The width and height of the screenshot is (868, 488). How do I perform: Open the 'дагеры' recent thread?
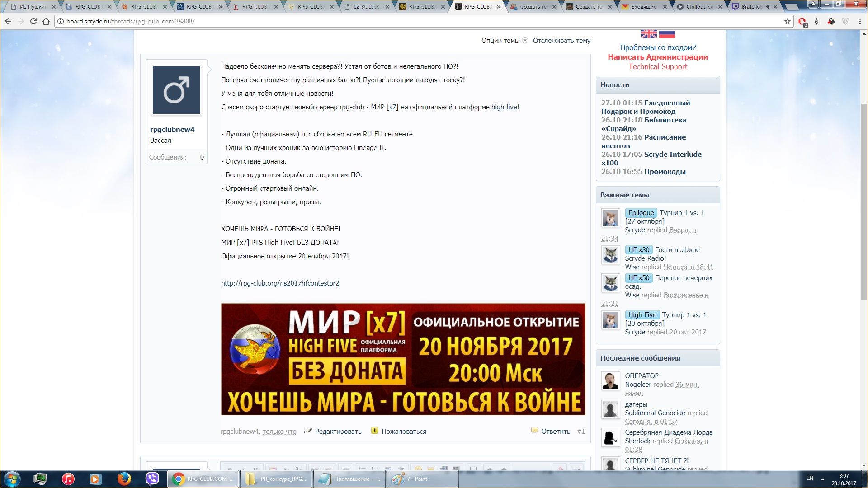(636, 404)
